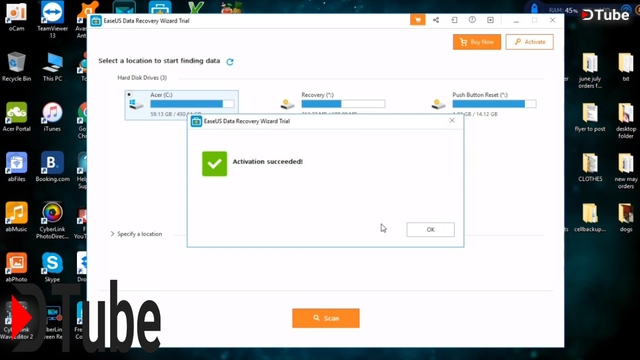
Task: Click the Hard Disk Drives (3) label
Action: pyautogui.click(x=142, y=78)
